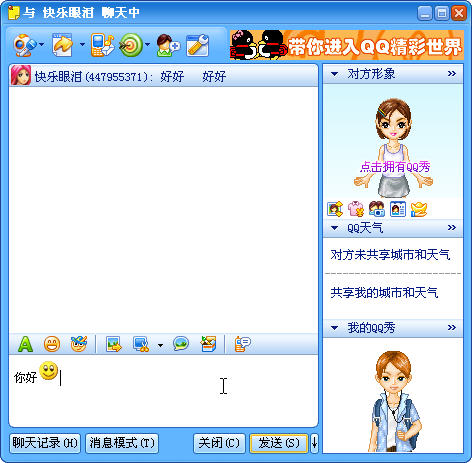Open the mobile phone message icon
472x463 pixels.
pos(102,45)
